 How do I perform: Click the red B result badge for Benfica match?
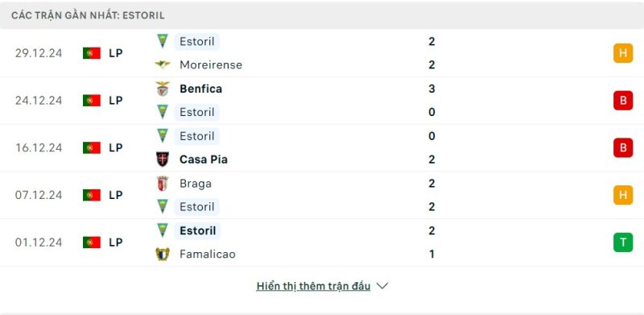click(x=623, y=101)
